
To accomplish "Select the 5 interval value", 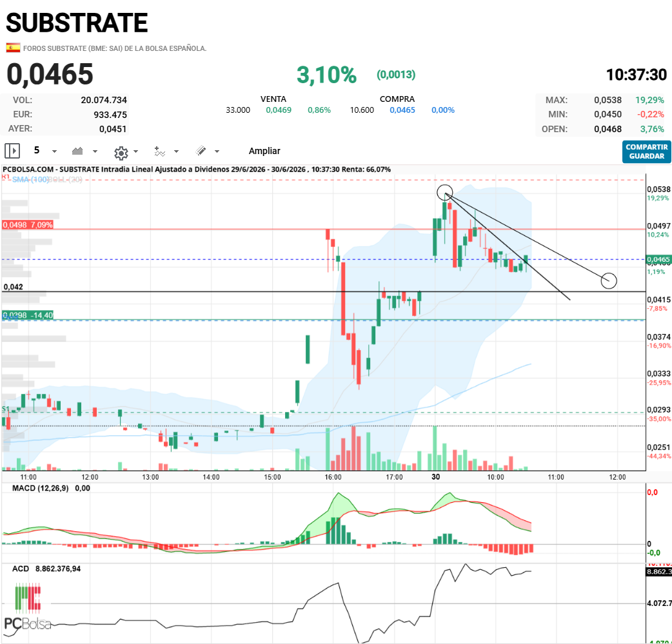I will pos(37,150).
